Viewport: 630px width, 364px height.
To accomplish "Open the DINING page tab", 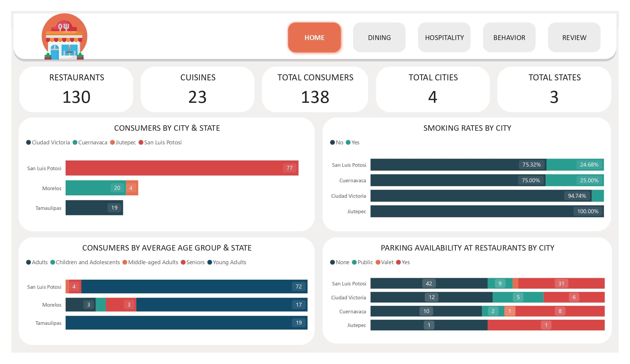I will (379, 38).
